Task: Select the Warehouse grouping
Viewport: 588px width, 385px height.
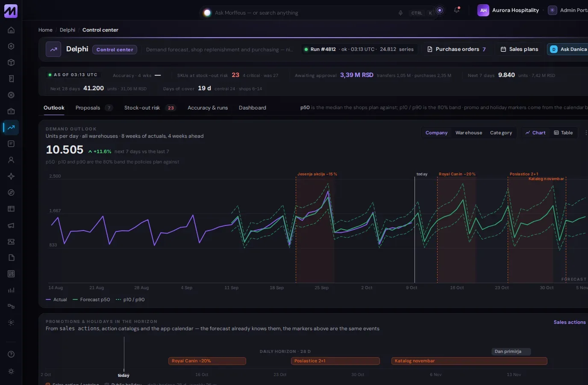Action: 469,133
